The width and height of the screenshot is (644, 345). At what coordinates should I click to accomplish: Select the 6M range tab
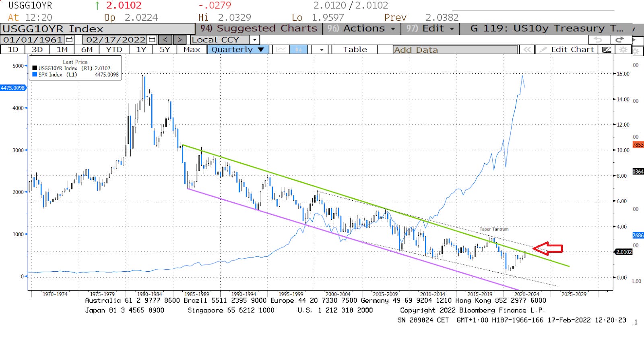[87, 49]
